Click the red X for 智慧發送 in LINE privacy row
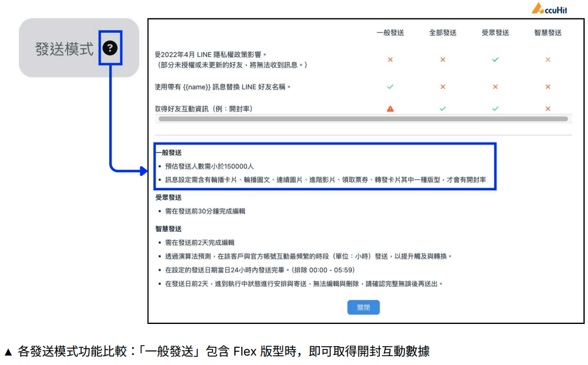 pos(548,59)
